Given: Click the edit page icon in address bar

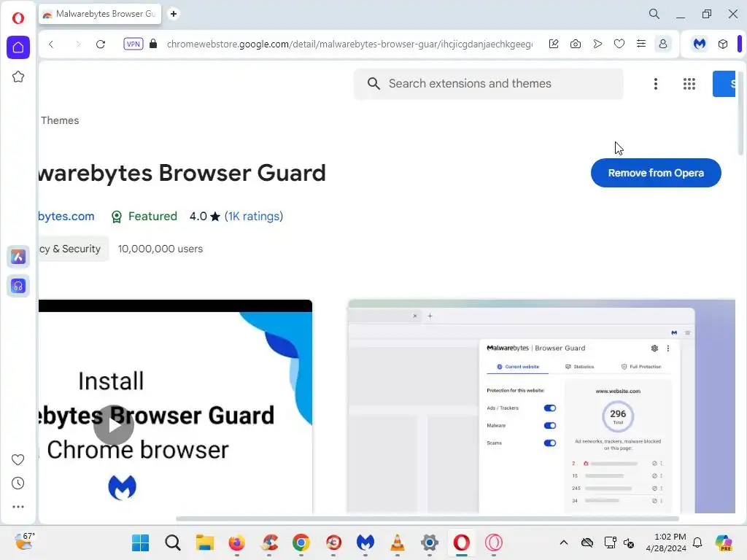Looking at the screenshot, I should pyautogui.click(x=554, y=44).
